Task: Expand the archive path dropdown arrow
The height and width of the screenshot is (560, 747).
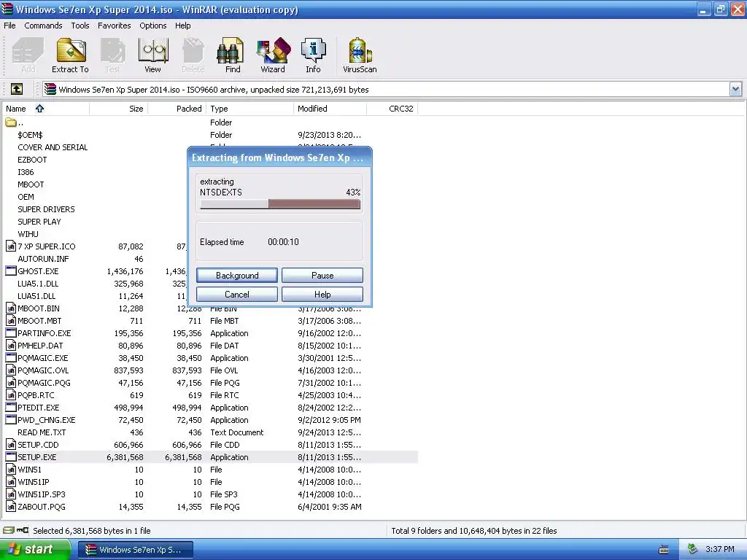Action: point(735,89)
